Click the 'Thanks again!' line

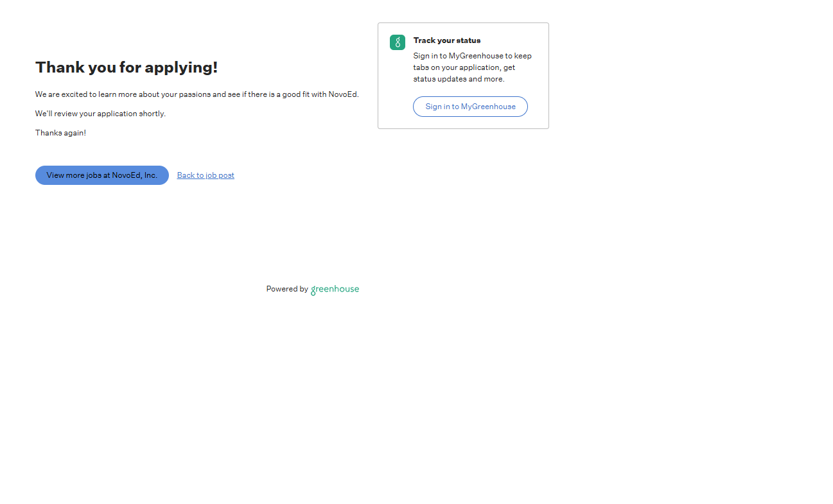tap(60, 133)
